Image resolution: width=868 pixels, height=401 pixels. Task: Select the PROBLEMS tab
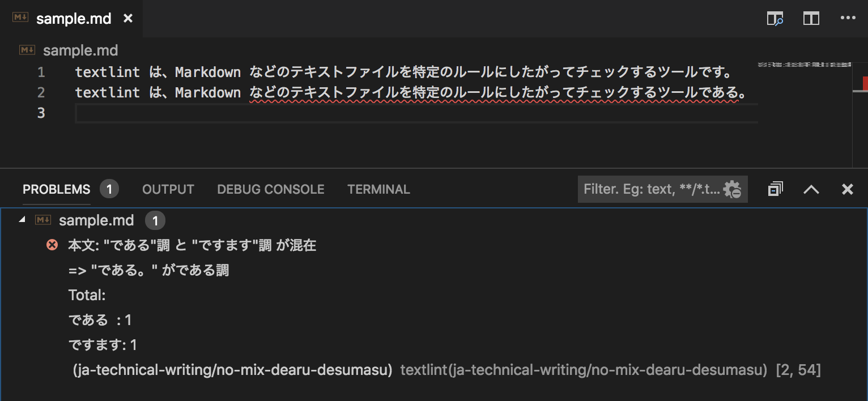point(56,189)
